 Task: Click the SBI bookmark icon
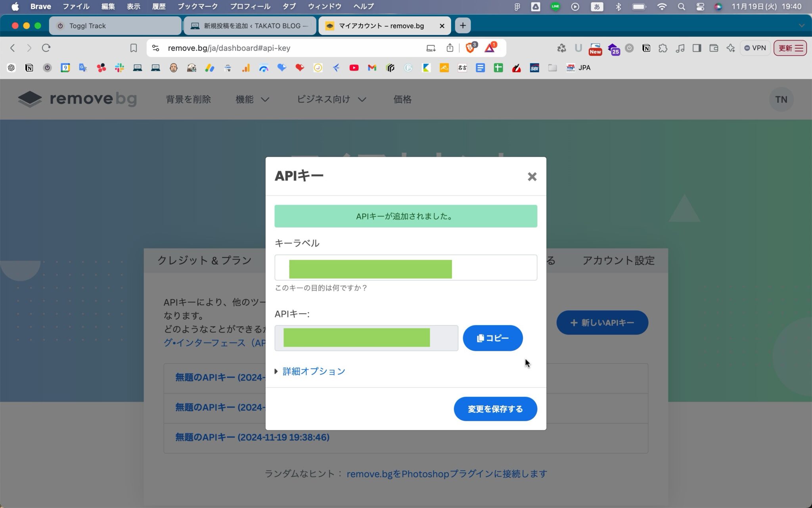pyautogui.click(x=534, y=67)
